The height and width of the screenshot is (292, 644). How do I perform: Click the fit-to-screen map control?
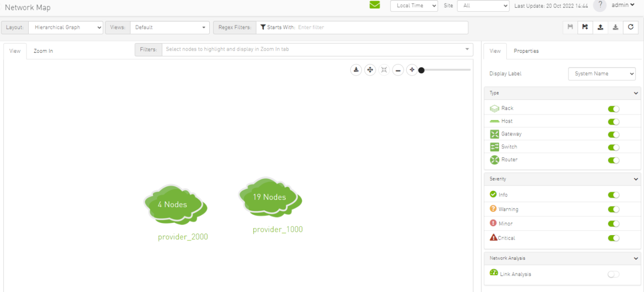click(x=384, y=70)
